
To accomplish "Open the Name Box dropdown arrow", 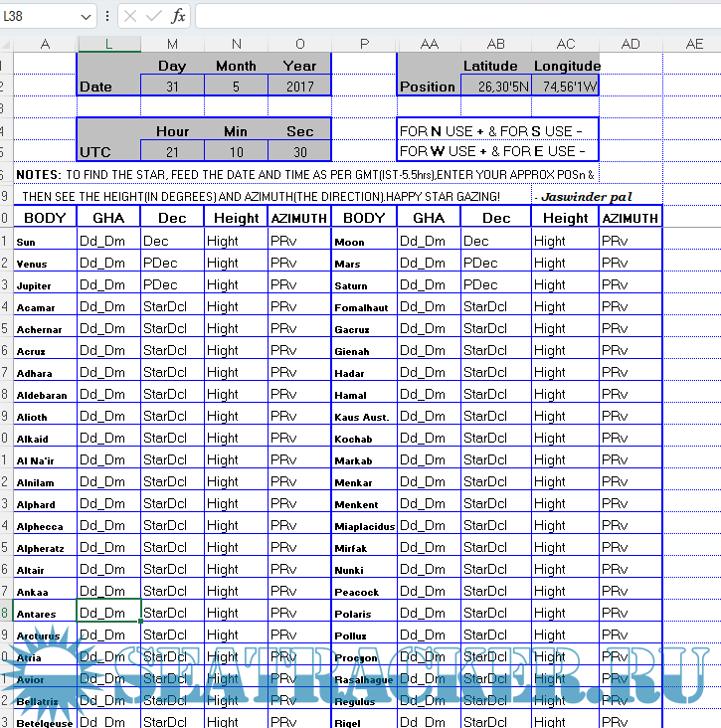I will click(x=87, y=17).
